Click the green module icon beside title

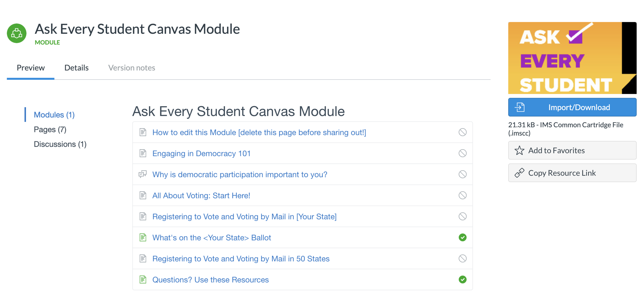pos(17,33)
